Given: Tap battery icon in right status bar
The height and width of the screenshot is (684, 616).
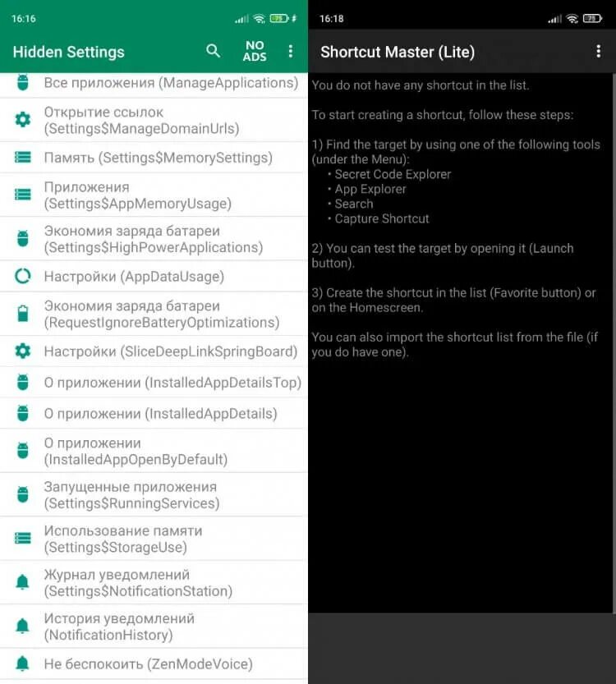Looking at the screenshot, I should pos(592,18).
